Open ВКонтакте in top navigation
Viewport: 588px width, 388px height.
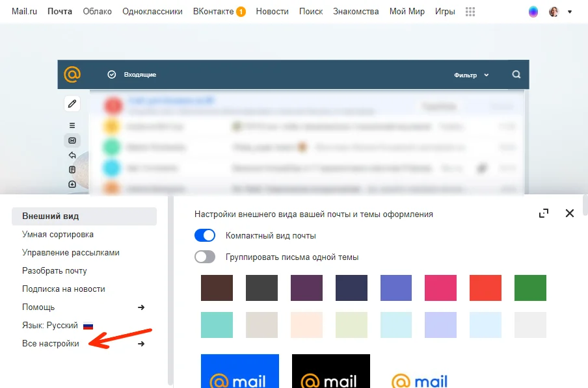tap(213, 12)
